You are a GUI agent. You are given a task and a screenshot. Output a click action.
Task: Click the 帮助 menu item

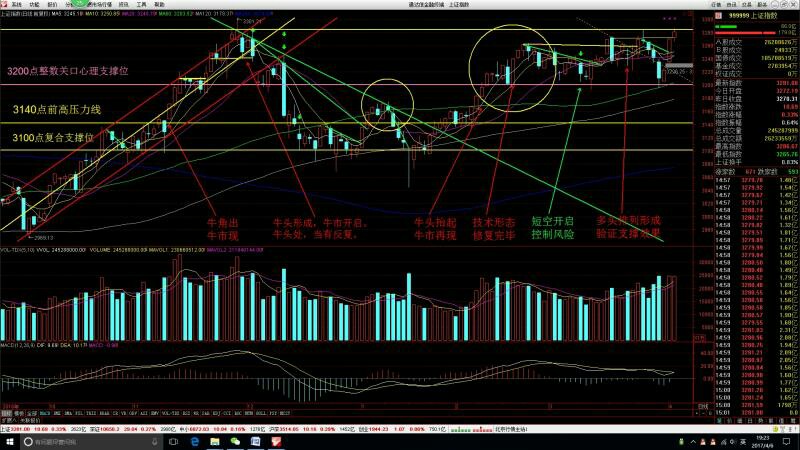pos(159,4)
